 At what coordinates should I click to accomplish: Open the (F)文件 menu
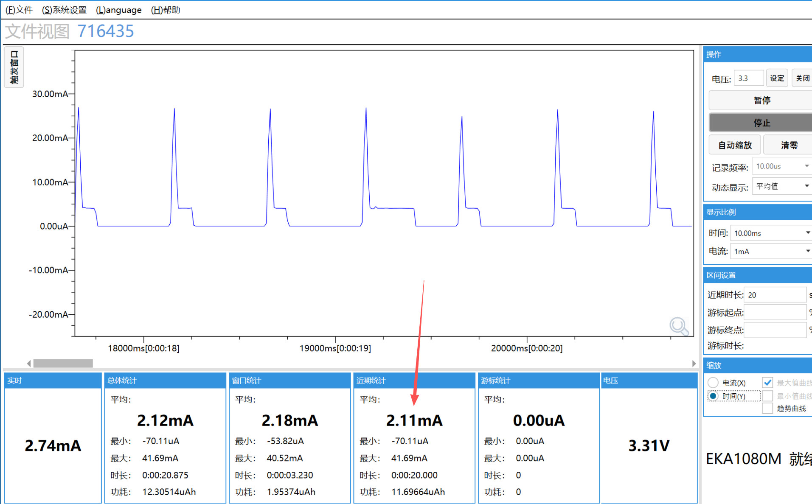19,10
